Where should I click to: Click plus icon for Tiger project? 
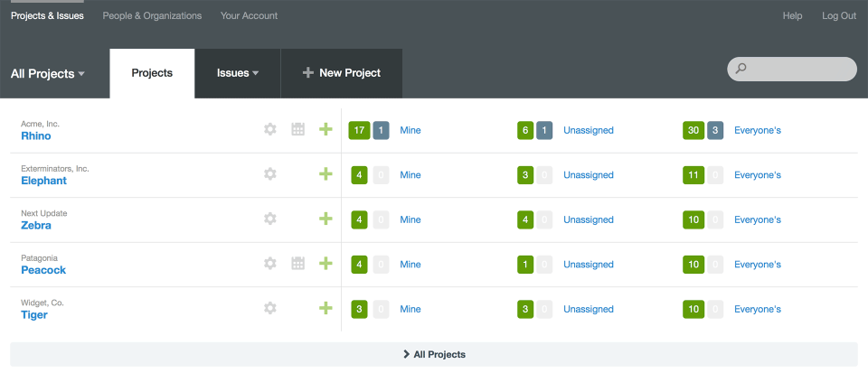(x=325, y=308)
